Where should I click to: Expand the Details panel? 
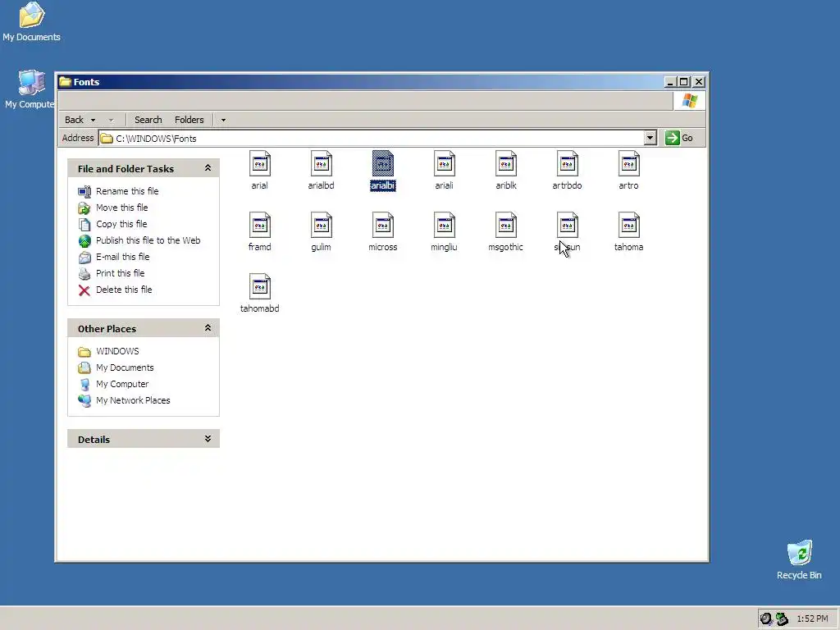coord(208,439)
